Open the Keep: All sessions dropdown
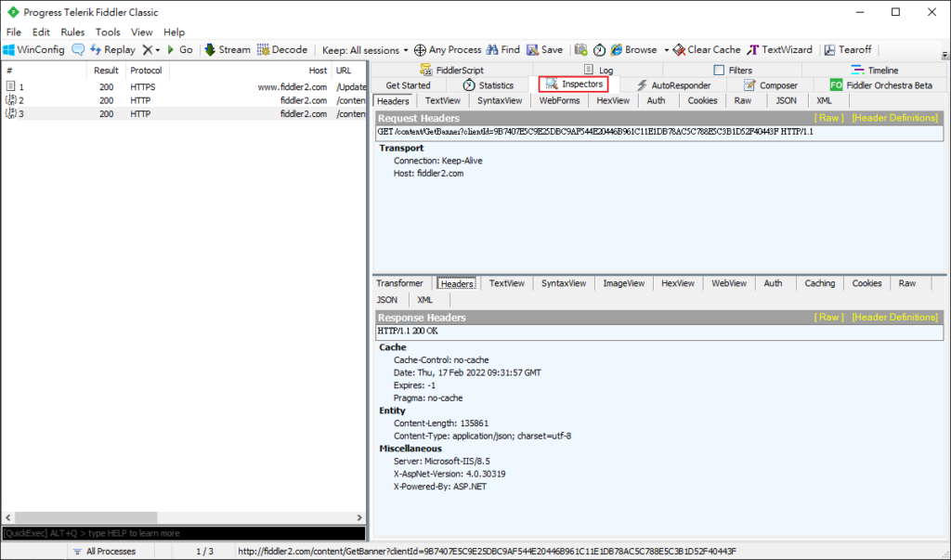Screen dimensions: 951x560 (365, 50)
